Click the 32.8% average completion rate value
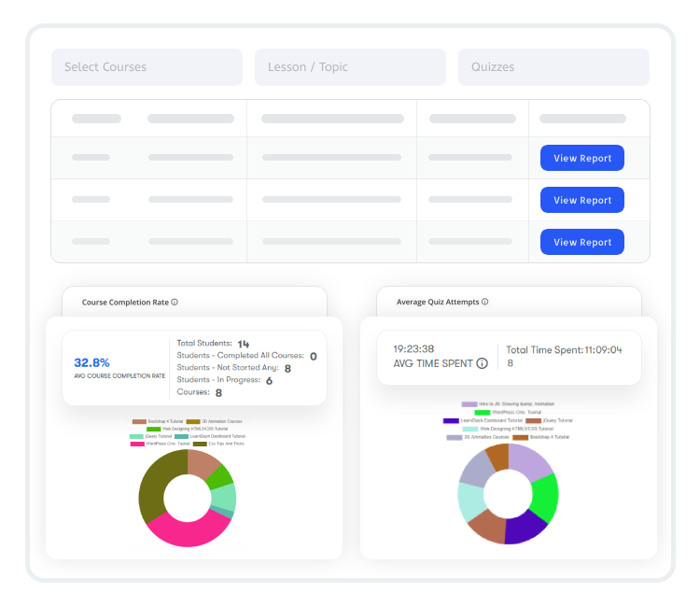 tap(91, 362)
